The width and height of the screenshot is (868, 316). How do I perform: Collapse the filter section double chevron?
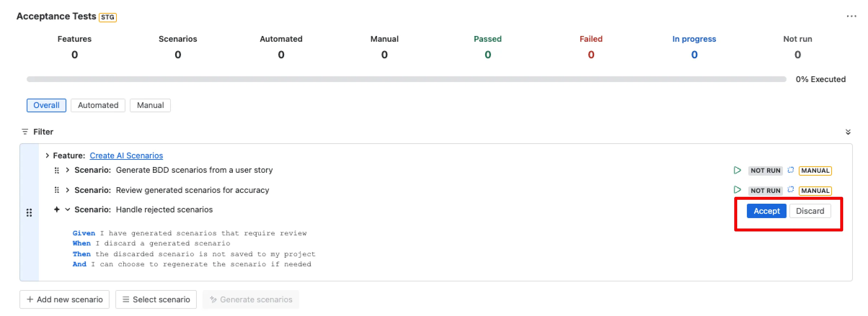pos(848,132)
